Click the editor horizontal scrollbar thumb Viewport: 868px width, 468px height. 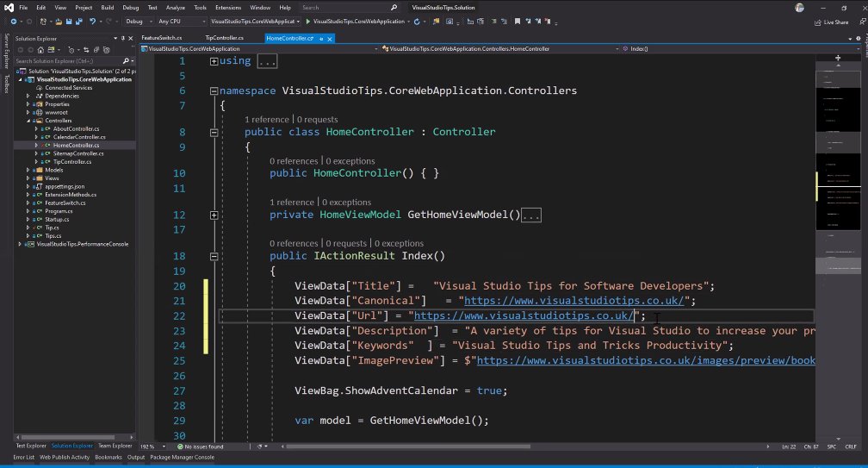point(408,446)
